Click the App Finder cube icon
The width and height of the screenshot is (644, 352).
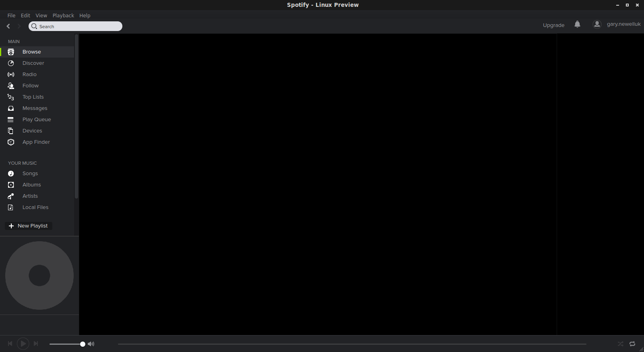coord(11,142)
